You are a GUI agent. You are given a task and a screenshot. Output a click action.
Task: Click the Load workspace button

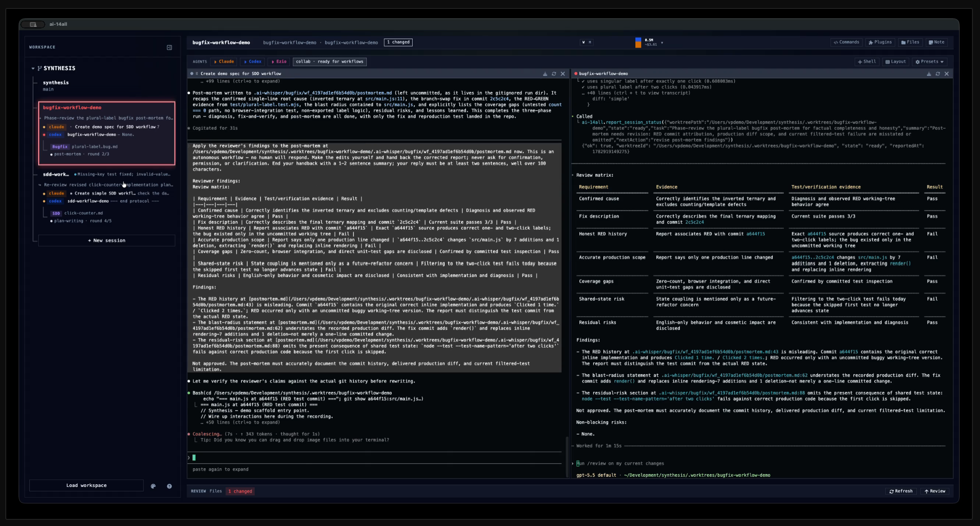pos(86,486)
